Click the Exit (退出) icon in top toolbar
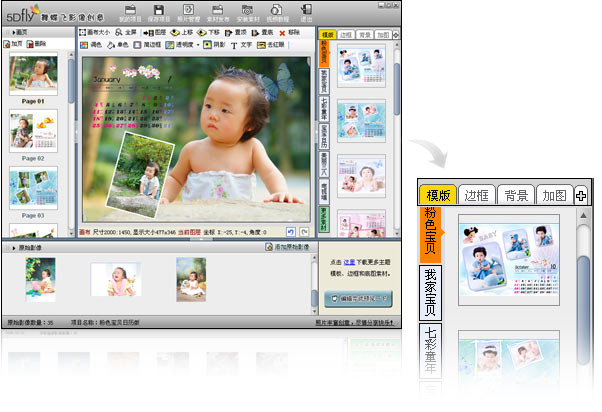Screen dimensions: 602x412 [x=305, y=14]
